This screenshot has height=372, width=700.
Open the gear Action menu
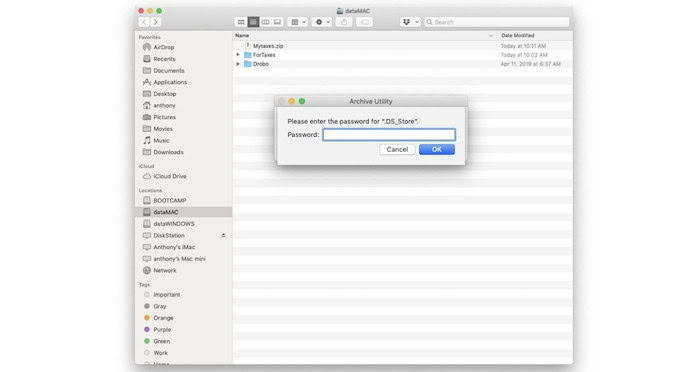pyautogui.click(x=322, y=22)
